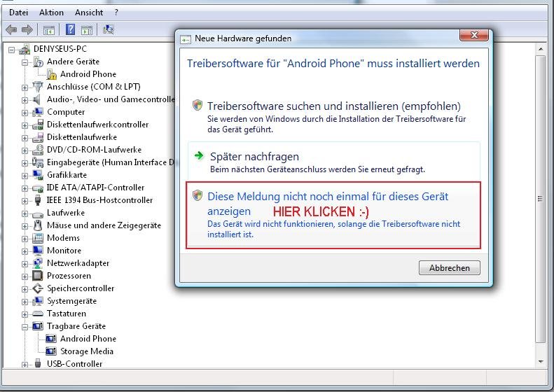Click the Diskettenlaufwerkcontroller icon

tap(38, 125)
